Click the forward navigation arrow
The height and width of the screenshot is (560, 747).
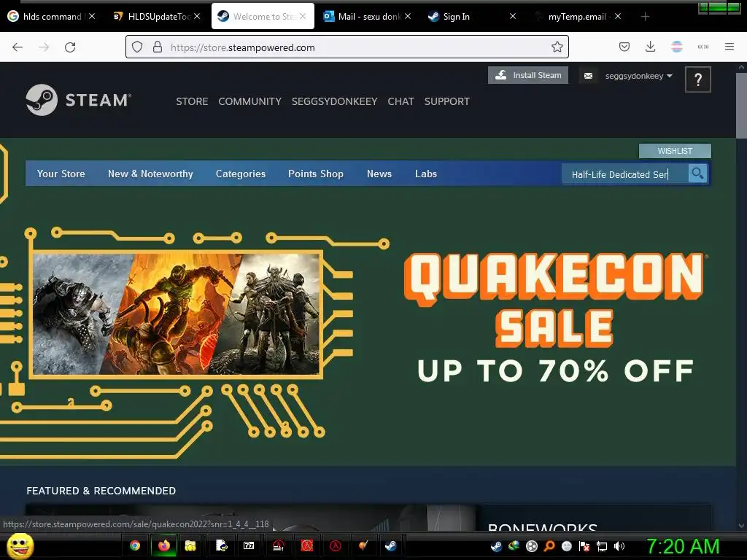44,47
